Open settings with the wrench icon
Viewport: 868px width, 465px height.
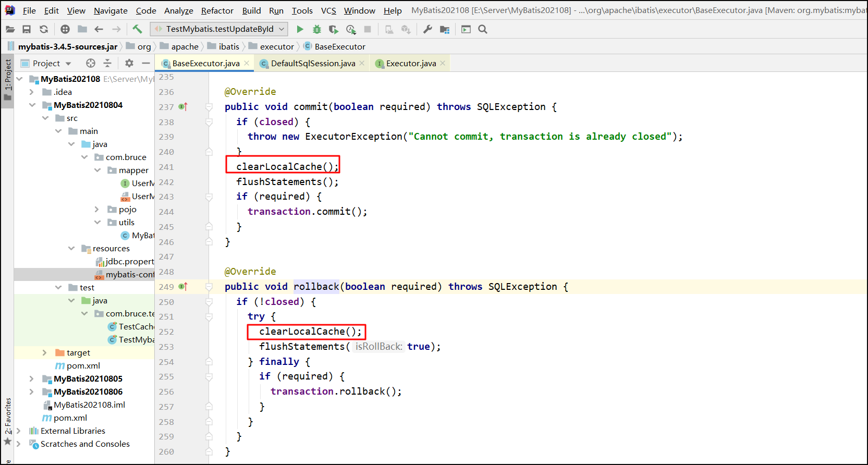click(x=427, y=29)
